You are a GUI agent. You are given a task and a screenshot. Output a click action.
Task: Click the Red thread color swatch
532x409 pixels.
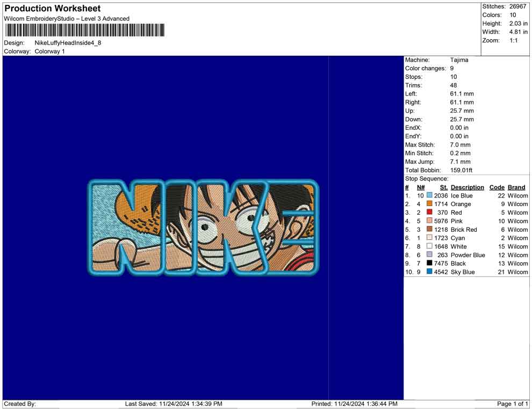(429, 212)
